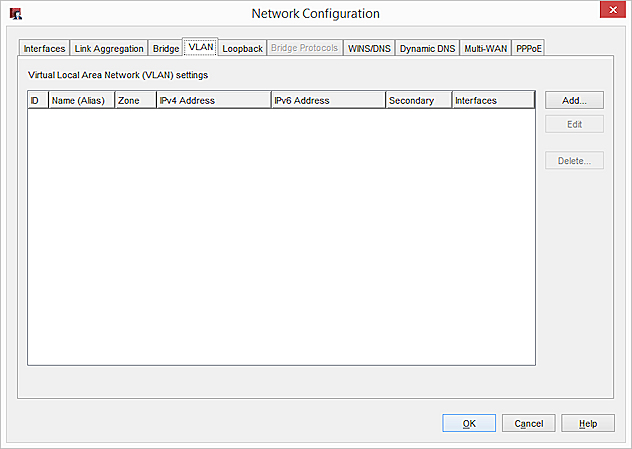Click the IPv4 Address column header

click(x=213, y=100)
